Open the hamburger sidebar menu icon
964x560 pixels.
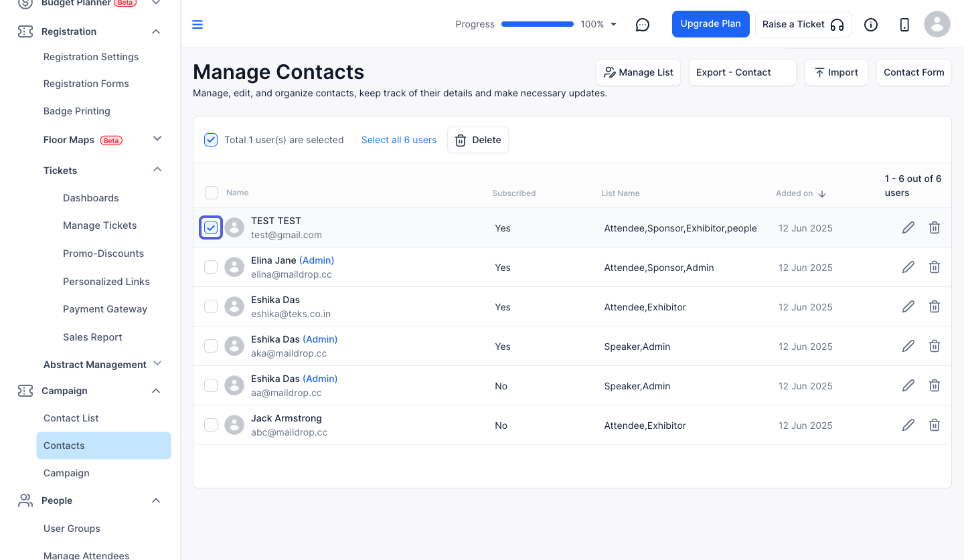click(197, 25)
